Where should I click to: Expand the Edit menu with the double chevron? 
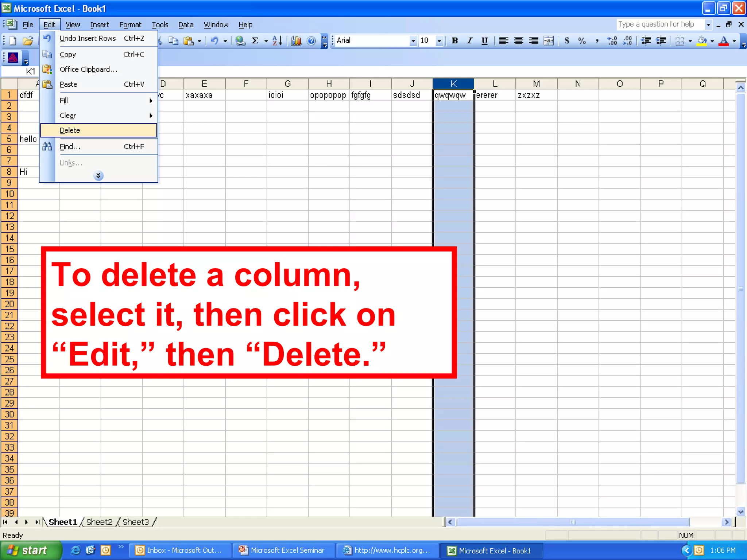[x=98, y=176]
